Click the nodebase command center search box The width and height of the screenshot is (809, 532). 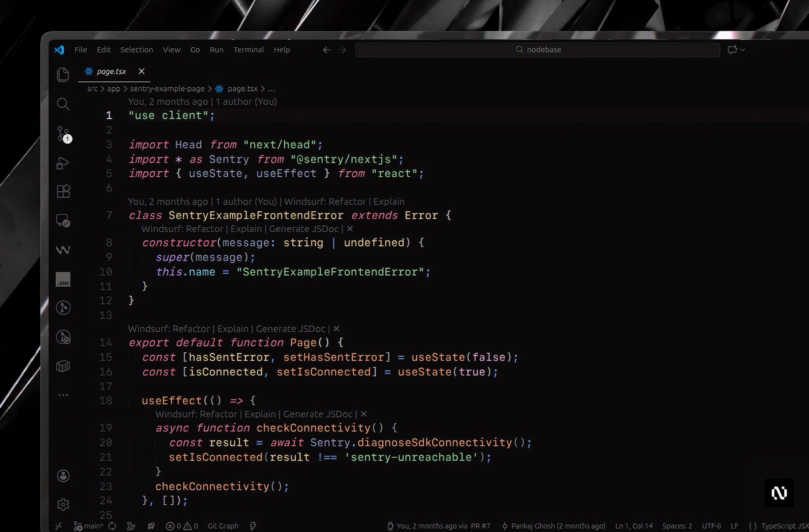point(537,50)
